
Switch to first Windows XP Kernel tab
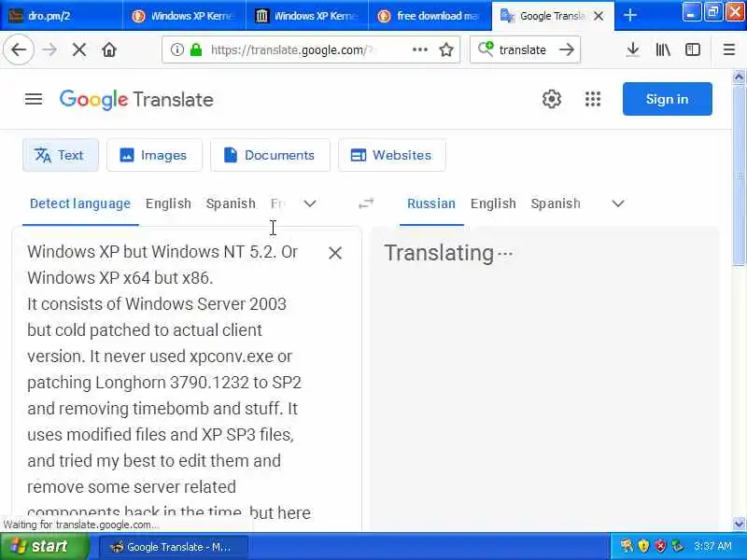[x=184, y=15]
